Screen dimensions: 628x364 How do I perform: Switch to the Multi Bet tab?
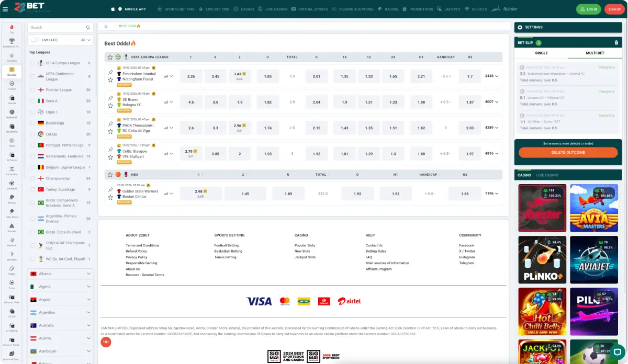pos(595,53)
